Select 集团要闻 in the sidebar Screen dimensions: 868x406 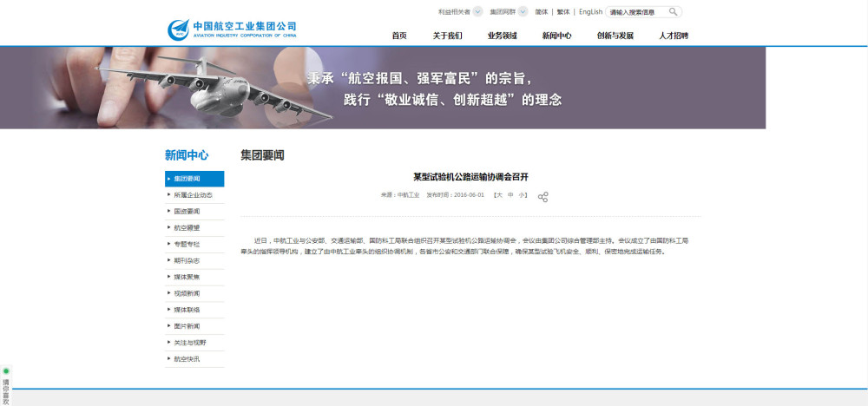coord(194,179)
